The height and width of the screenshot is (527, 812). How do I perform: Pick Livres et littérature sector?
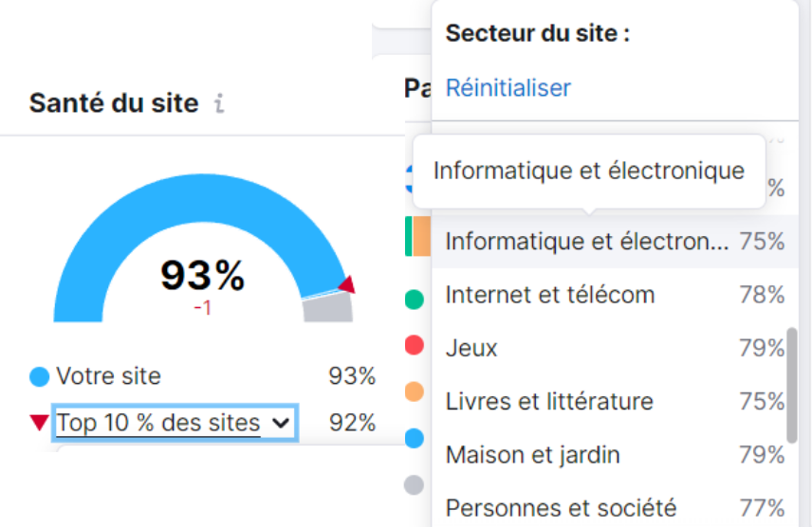pos(549,401)
